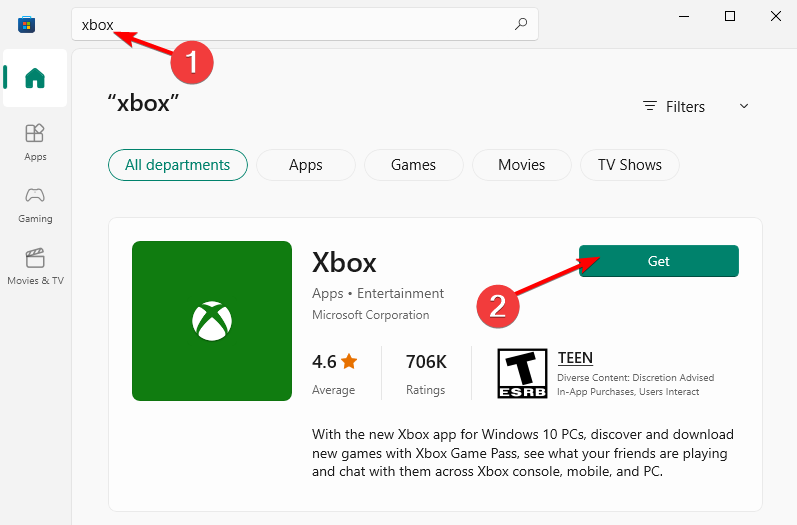This screenshot has height=525, width=797.
Task: Click the In-App Purchases, Users Interact text
Action: click(x=628, y=392)
